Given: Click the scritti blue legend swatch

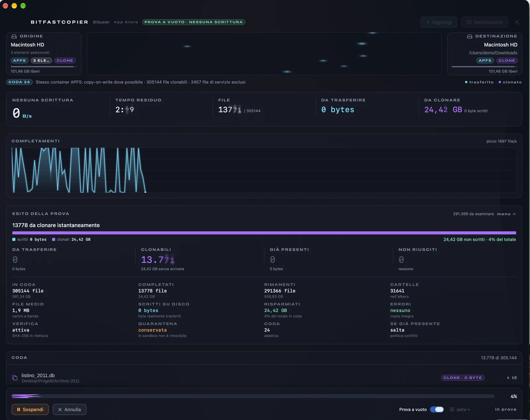Looking at the screenshot, I should pyautogui.click(x=14, y=239).
